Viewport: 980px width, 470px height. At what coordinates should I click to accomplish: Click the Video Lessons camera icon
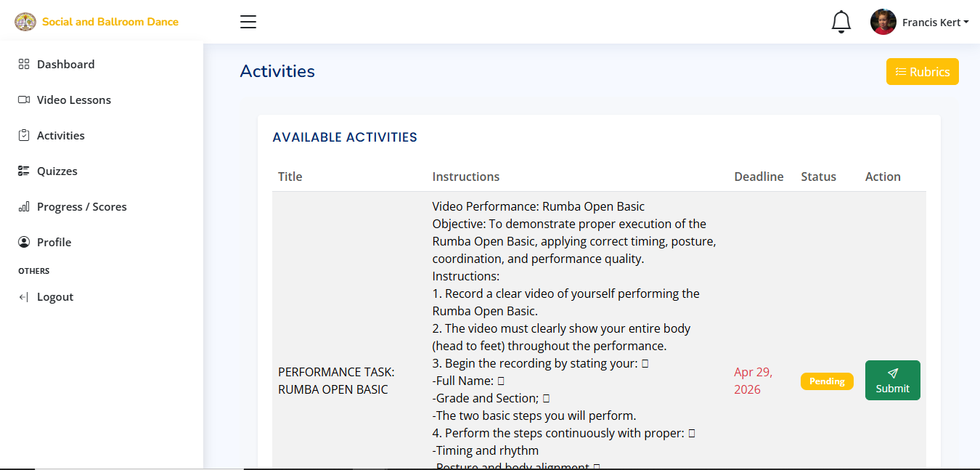(x=24, y=100)
